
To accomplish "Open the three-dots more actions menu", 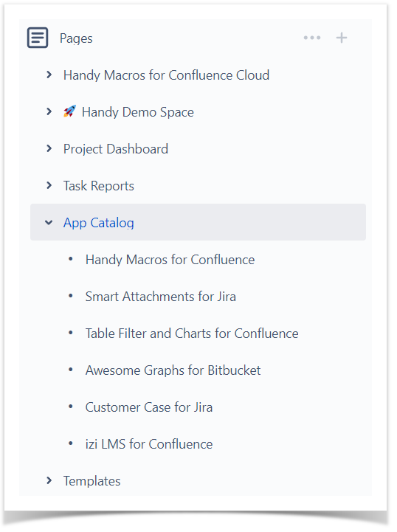I will tap(312, 38).
